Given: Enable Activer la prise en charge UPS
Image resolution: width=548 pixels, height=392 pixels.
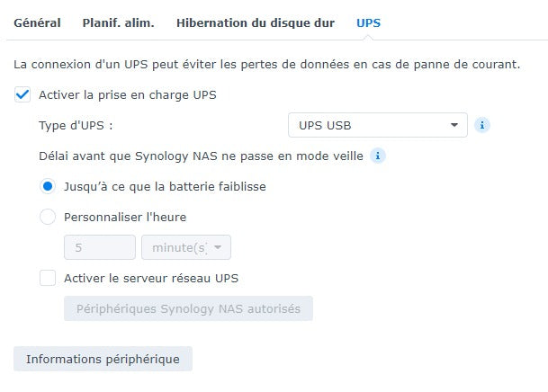Looking at the screenshot, I should click(22, 94).
